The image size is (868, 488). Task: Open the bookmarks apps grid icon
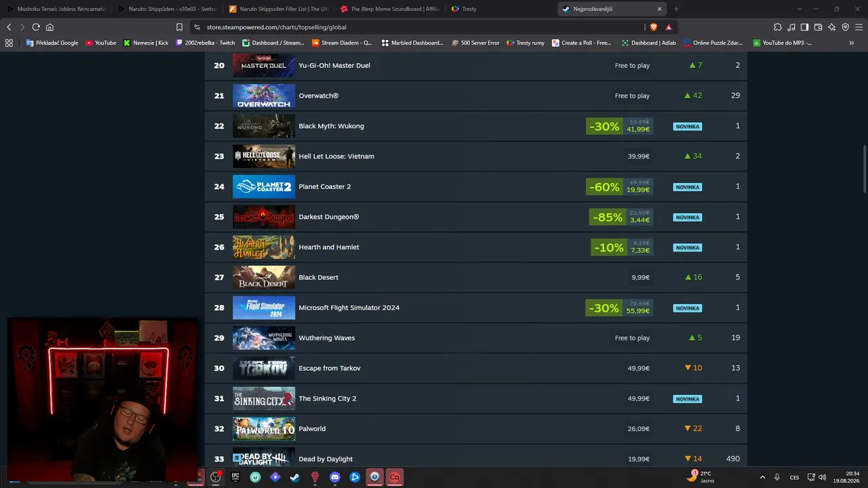[9, 43]
